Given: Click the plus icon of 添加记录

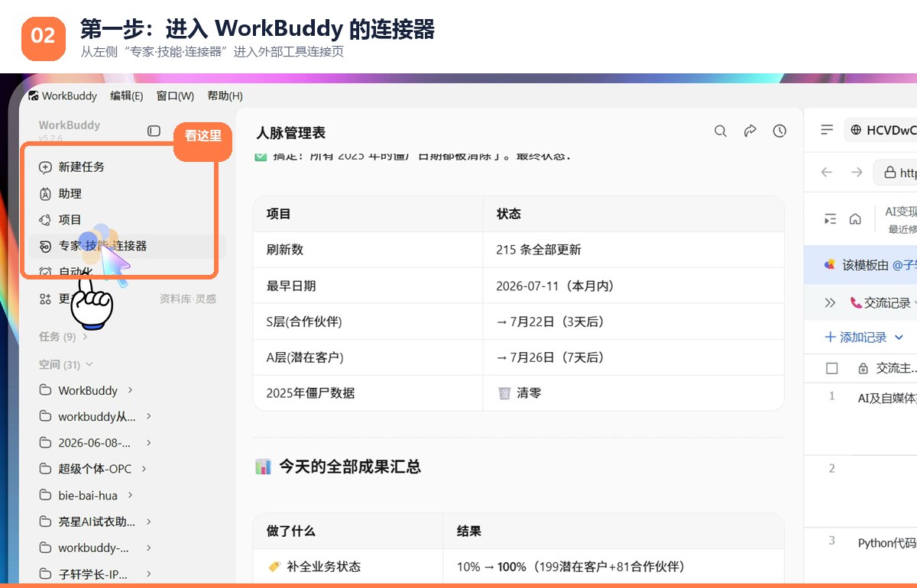Looking at the screenshot, I should point(831,337).
